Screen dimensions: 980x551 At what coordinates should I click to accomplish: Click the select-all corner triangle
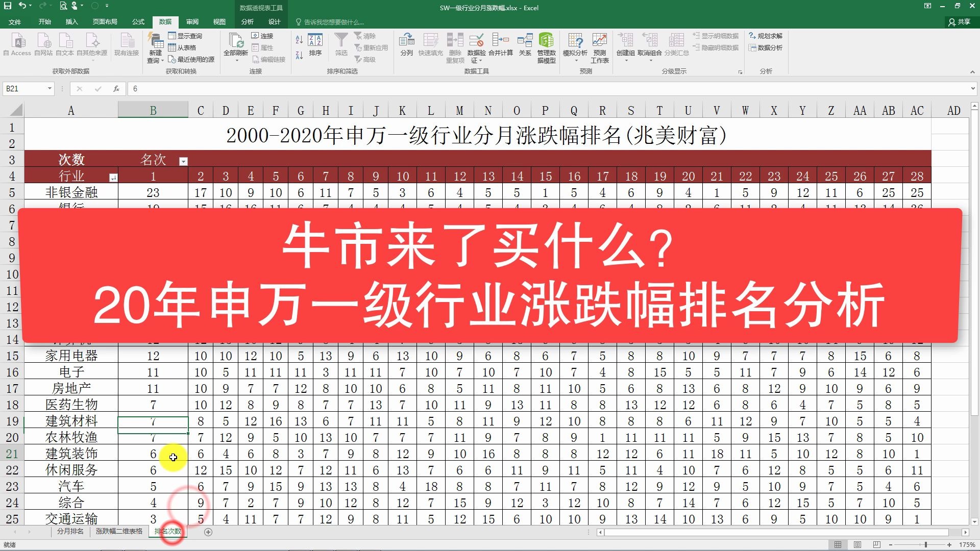(x=16, y=110)
